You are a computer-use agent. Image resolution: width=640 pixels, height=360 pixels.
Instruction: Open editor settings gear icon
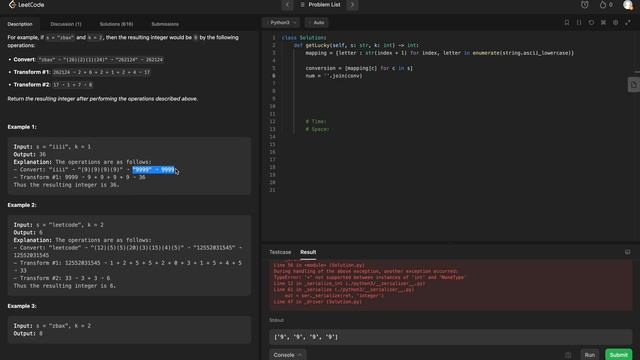(616, 22)
